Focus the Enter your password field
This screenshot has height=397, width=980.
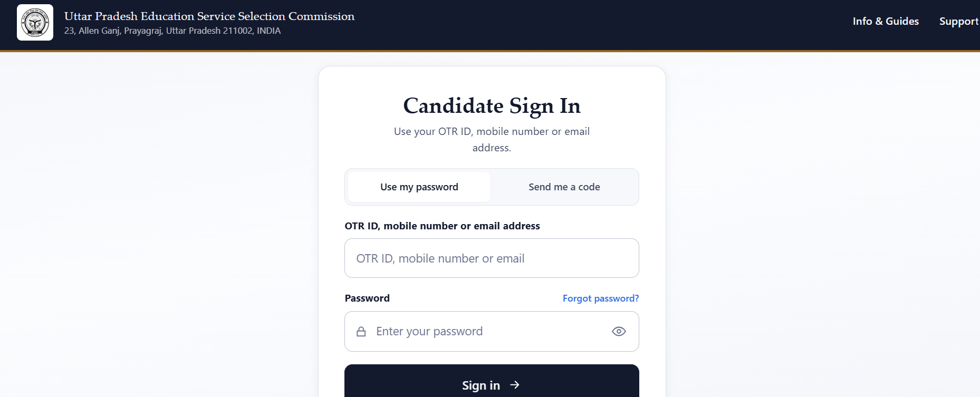(x=492, y=331)
